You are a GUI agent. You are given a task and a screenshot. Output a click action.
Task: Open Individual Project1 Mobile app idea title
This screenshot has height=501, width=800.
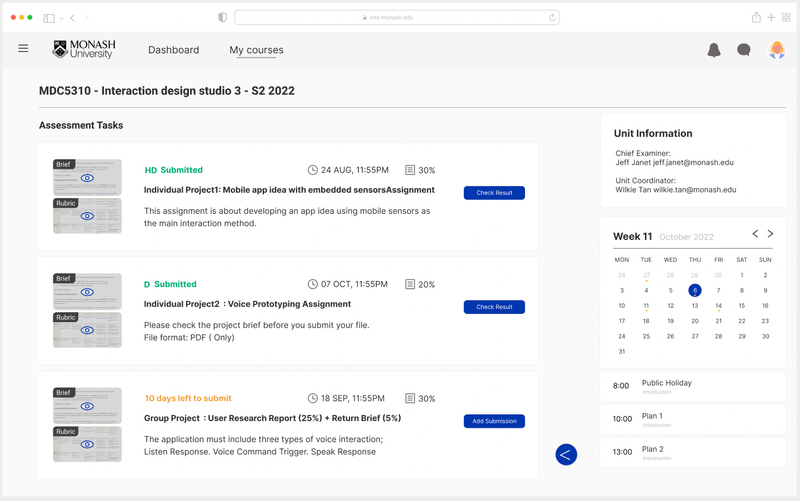coord(289,190)
